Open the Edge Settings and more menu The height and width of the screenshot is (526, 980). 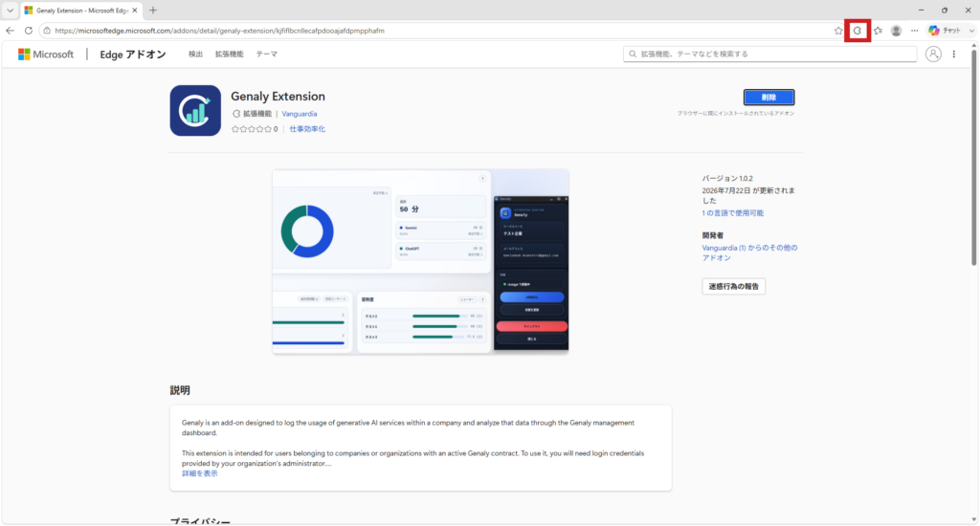point(914,31)
